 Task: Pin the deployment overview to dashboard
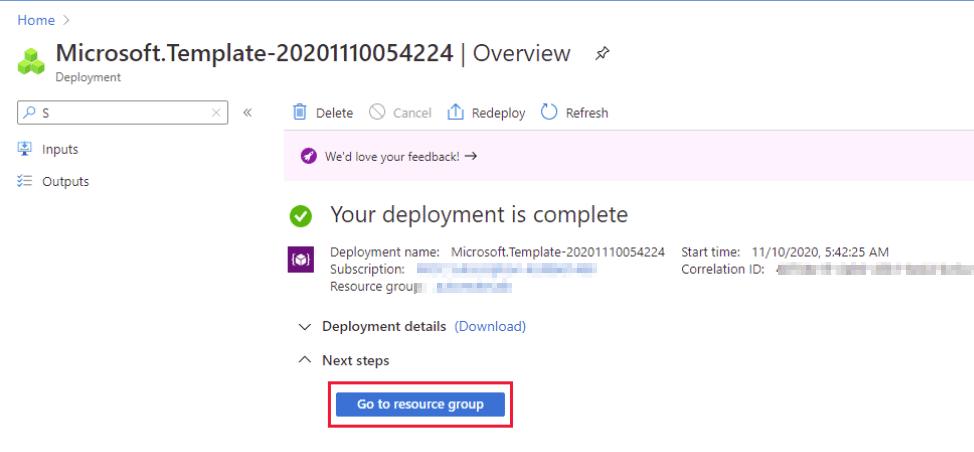pyautogui.click(x=602, y=54)
